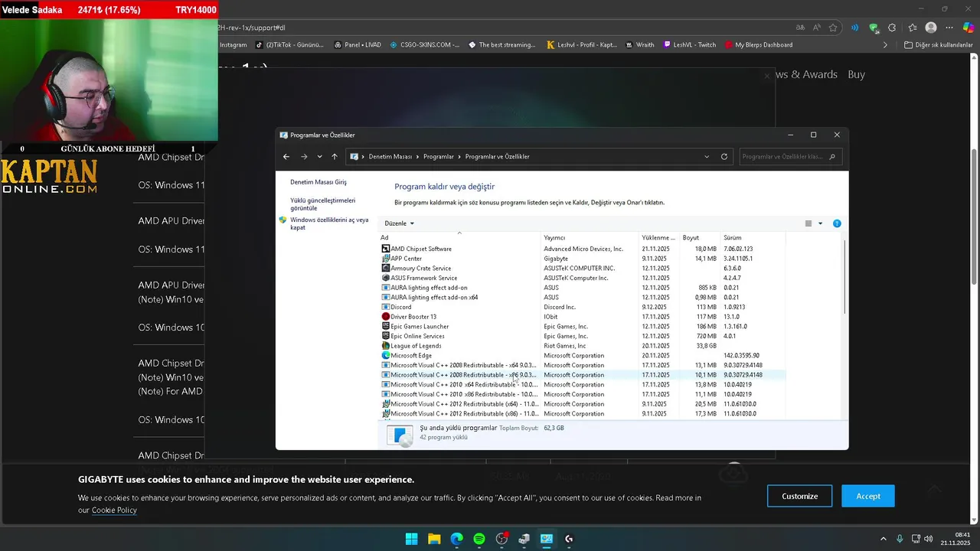The width and height of the screenshot is (980, 551).
Task: Click the Discord icon in the program list
Action: pos(385,307)
